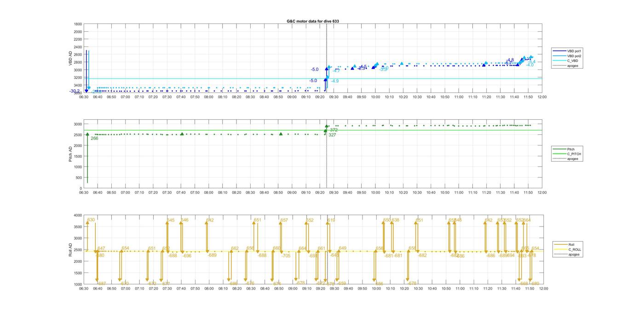Click the "619" roll data label
Image resolution: width=644 pixels, height=319 pixels.
[331, 220]
